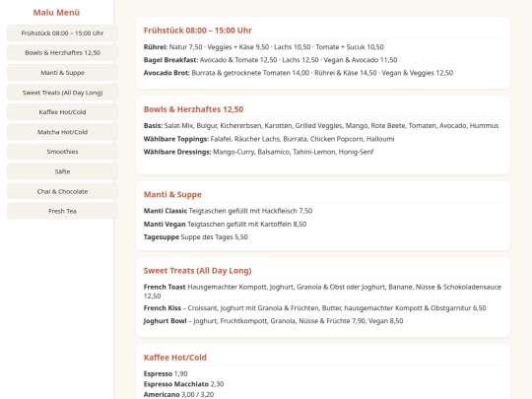
Task: Click the Bowls & Herzhaftes 12,50 section heading
Action: (x=193, y=109)
